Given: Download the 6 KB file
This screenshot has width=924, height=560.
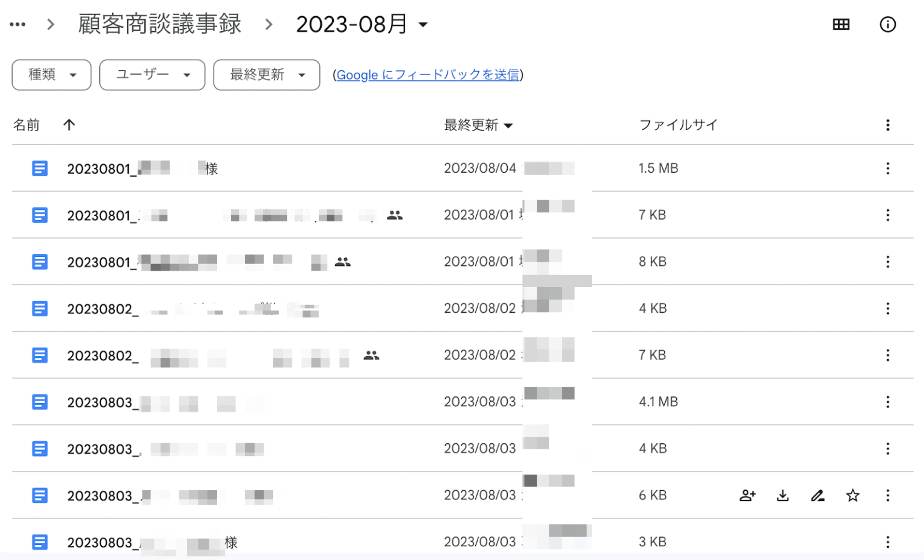Looking at the screenshot, I should tap(783, 496).
